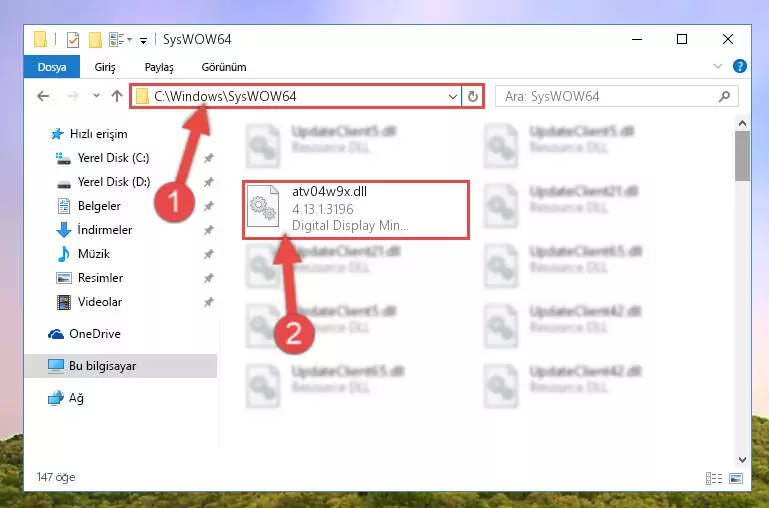Screen dimensions: 769x508
Task: Click the vertical scrollbar thumb
Action: tap(742, 156)
